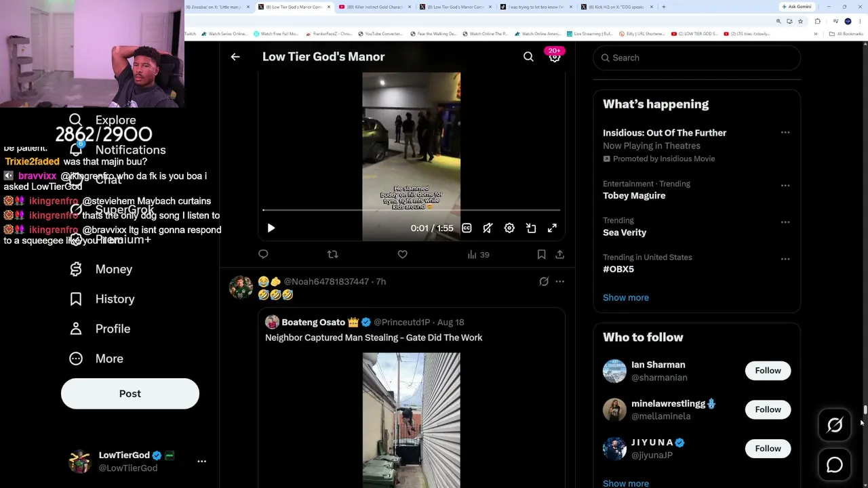
Task: Open the #OBX5 trending topic
Action: (618, 269)
